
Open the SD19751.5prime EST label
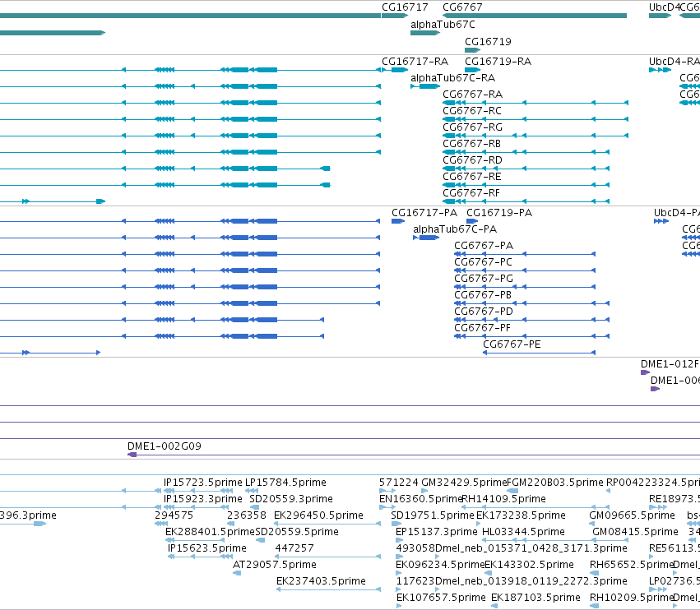pos(433,515)
